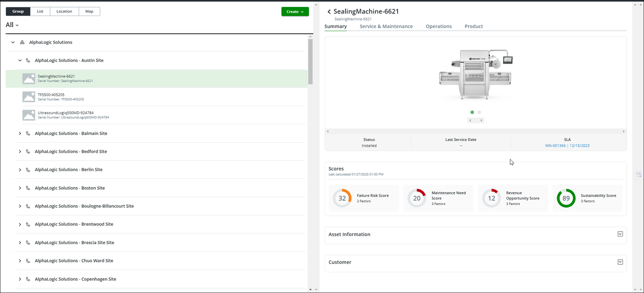This screenshot has width=644, height=293.
Task: Select the TFS500-405205 asset row name
Action: point(51,95)
